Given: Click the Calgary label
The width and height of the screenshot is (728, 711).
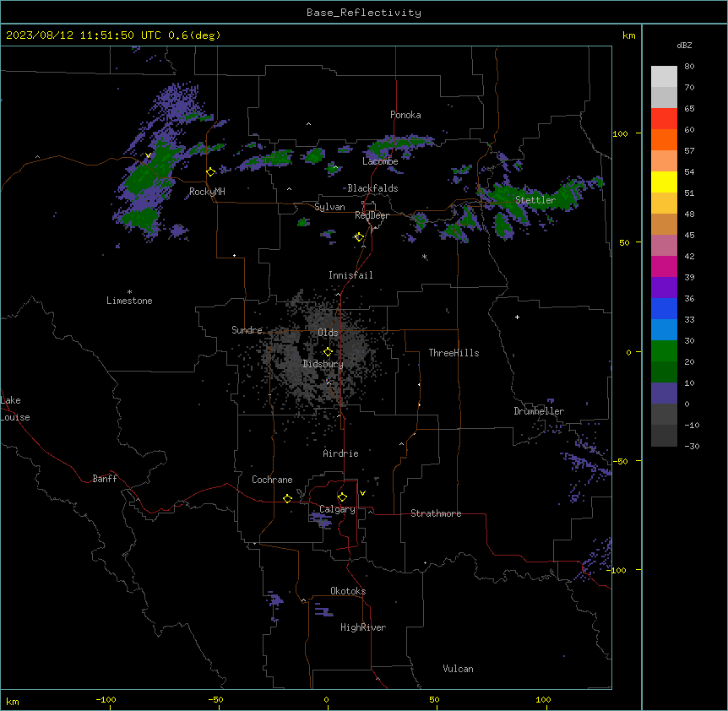Looking at the screenshot, I should point(338,509).
